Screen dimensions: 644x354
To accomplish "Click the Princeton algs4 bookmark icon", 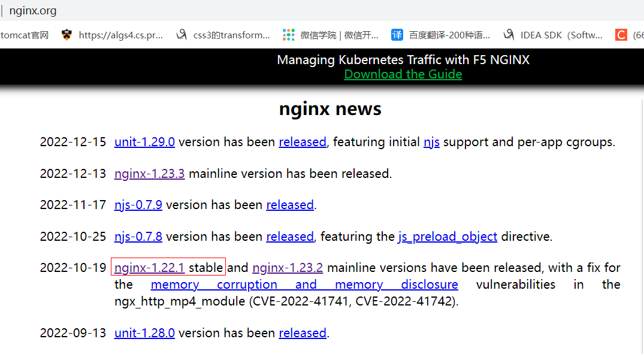I will (x=66, y=35).
